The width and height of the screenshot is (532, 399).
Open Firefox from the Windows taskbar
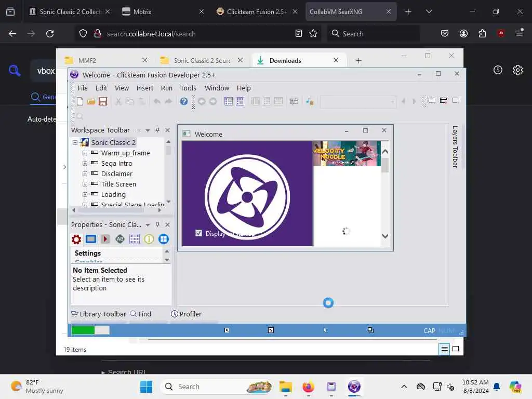(x=308, y=387)
